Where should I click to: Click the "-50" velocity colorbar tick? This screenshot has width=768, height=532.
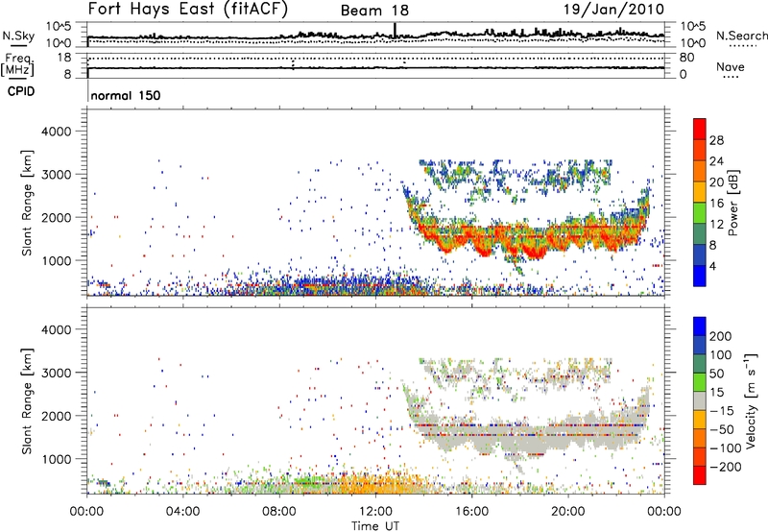pyautogui.click(x=722, y=430)
